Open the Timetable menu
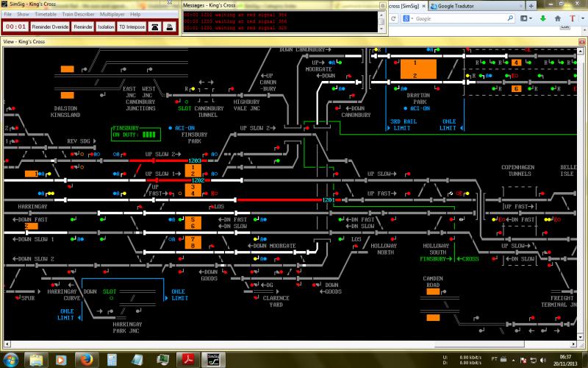 (46, 14)
